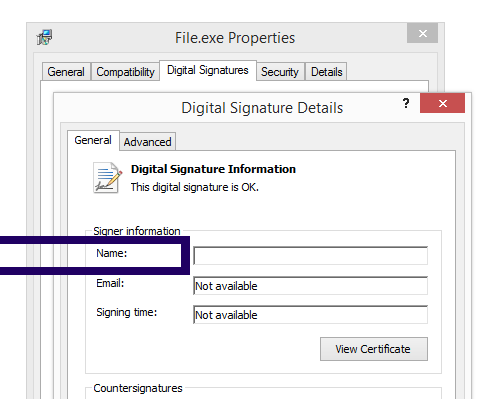The image size is (481, 399).
Task: Open the Security tab
Action: [x=280, y=72]
